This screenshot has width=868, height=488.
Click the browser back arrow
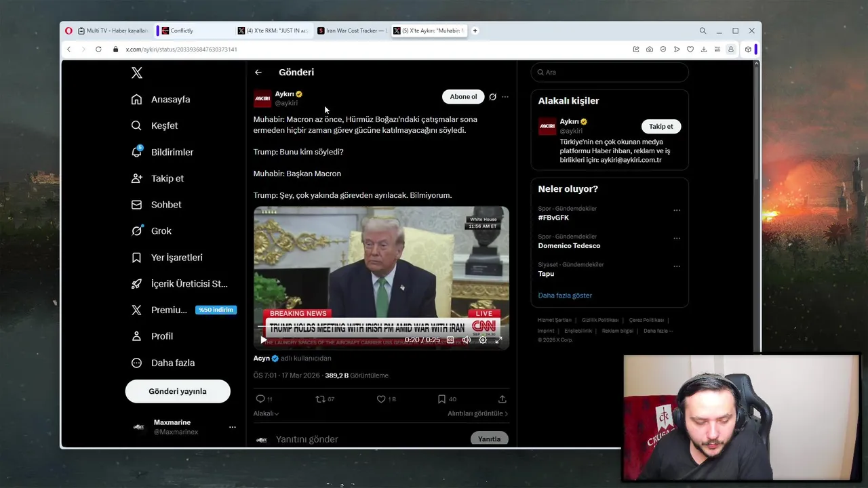tap(68, 49)
